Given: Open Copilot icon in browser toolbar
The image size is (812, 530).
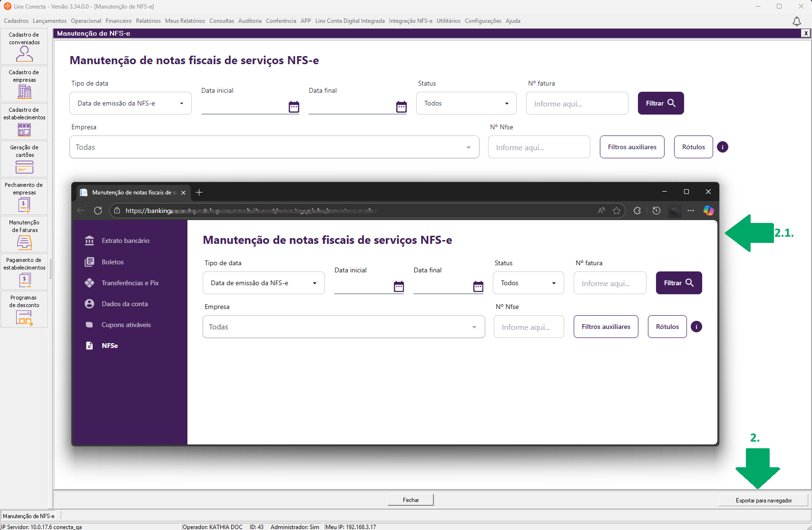Looking at the screenshot, I should [709, 211].
